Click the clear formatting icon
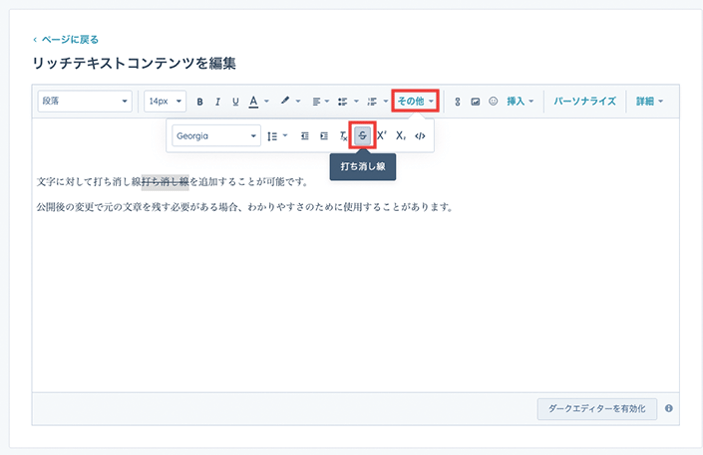Image resolution: width=703 pixels, height=455 pixels. pyautogui.click(x=343, y=136)
